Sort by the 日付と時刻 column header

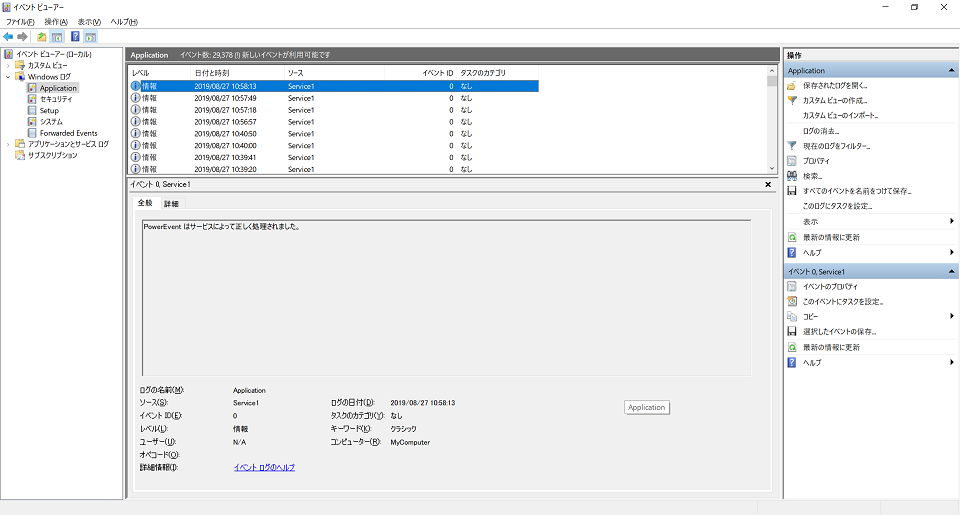tap(238, 73)
